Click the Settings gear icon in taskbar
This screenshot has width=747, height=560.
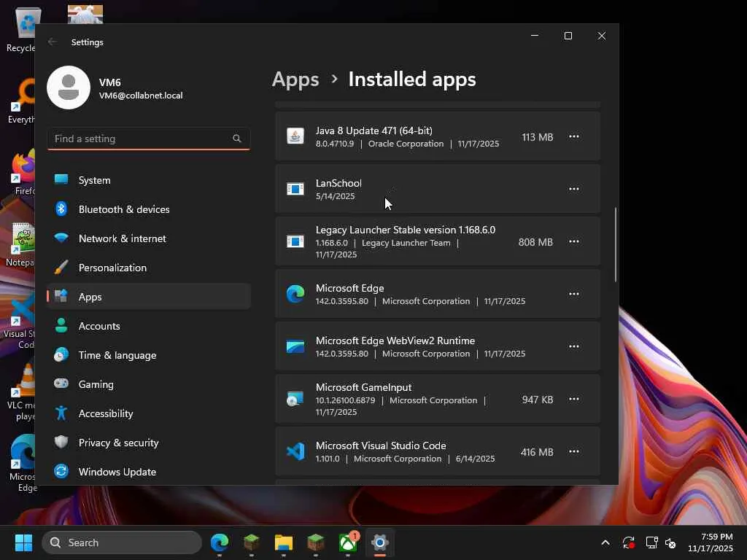(x=379, y=542)
